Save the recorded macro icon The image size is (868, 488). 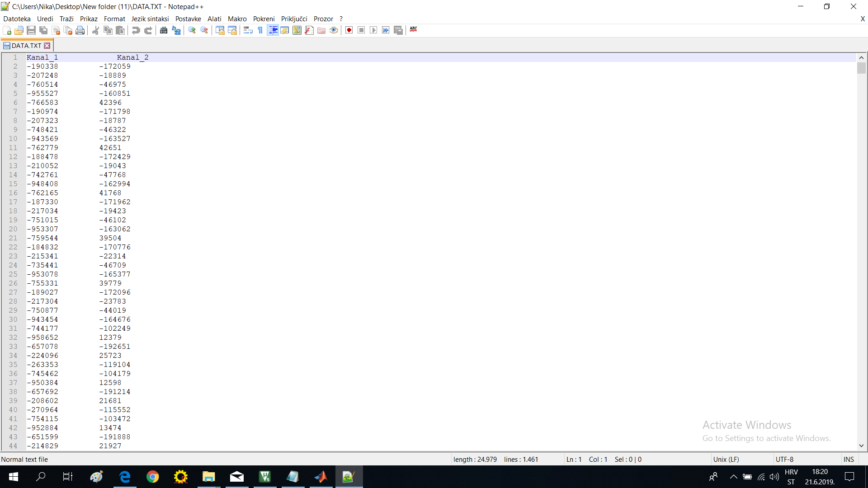[398, 30]
